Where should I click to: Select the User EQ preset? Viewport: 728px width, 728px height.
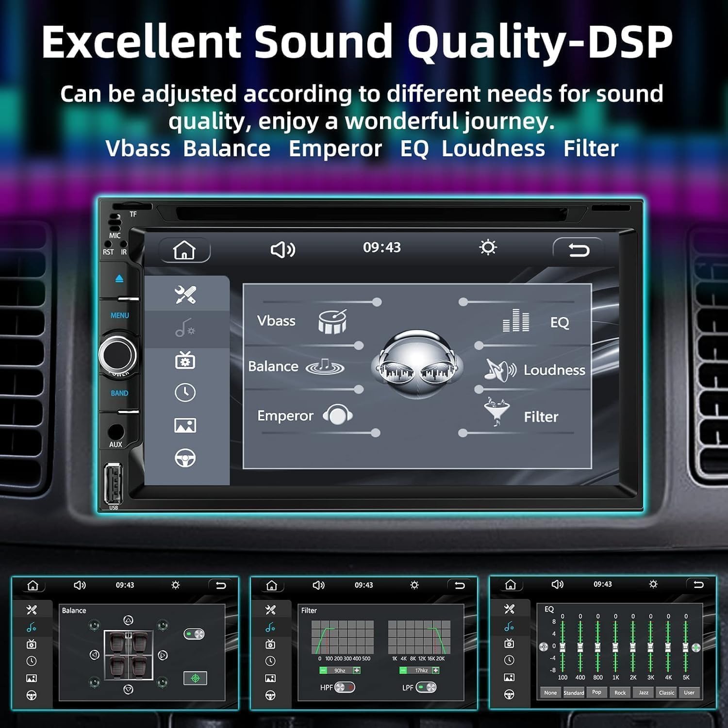coord(689,693)
